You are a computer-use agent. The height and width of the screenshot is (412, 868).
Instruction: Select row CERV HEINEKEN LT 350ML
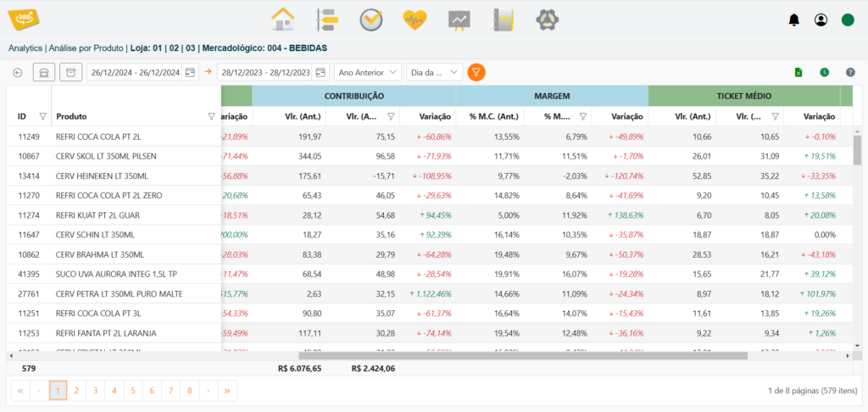pos(430,176)
